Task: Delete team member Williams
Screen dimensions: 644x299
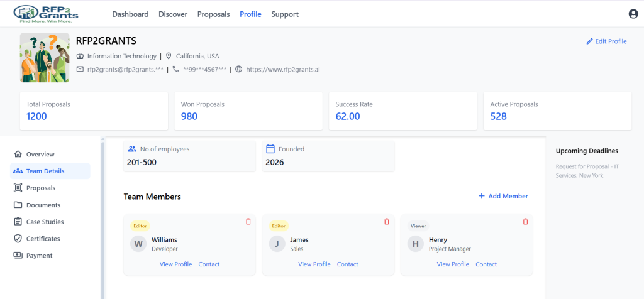Action: 248,222
